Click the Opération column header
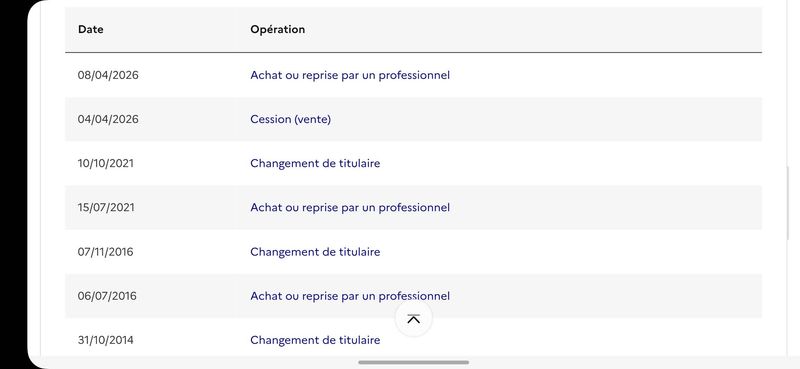Screen dimensions: 800x369 tap(278, 30)
